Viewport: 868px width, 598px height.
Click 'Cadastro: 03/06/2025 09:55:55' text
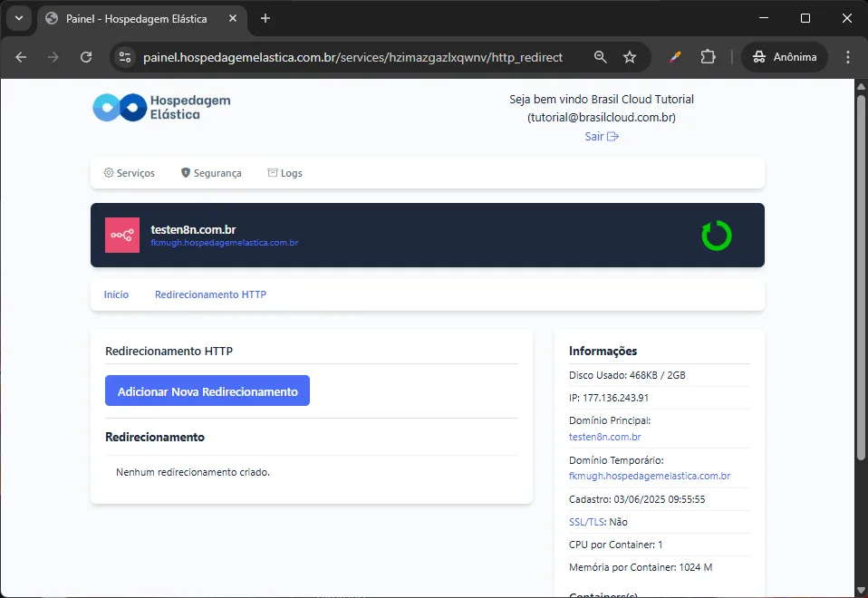coord(637,499)
